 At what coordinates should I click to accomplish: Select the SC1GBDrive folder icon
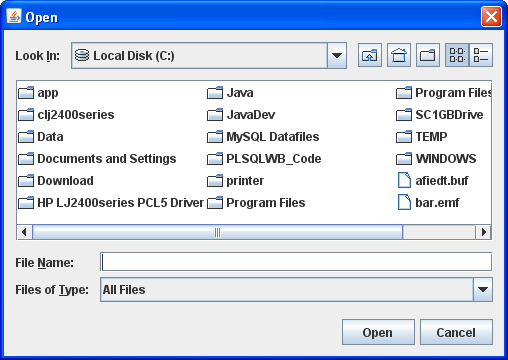tap(404, 115)
